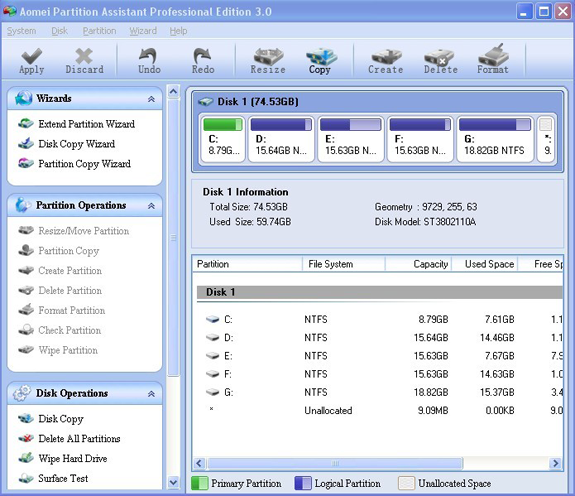Click Disk Copy under Disk Operations
The image size is (575, 496).
[x=51, y=419]
